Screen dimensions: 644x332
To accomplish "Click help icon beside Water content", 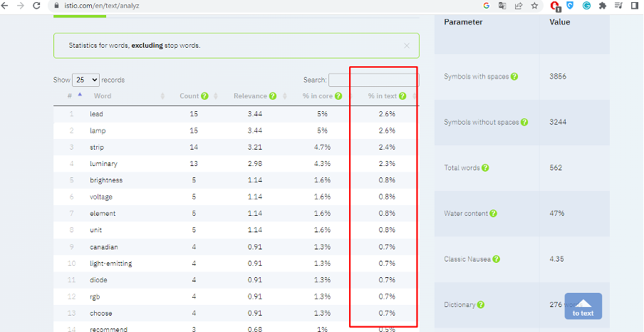I will coord(494,213).
